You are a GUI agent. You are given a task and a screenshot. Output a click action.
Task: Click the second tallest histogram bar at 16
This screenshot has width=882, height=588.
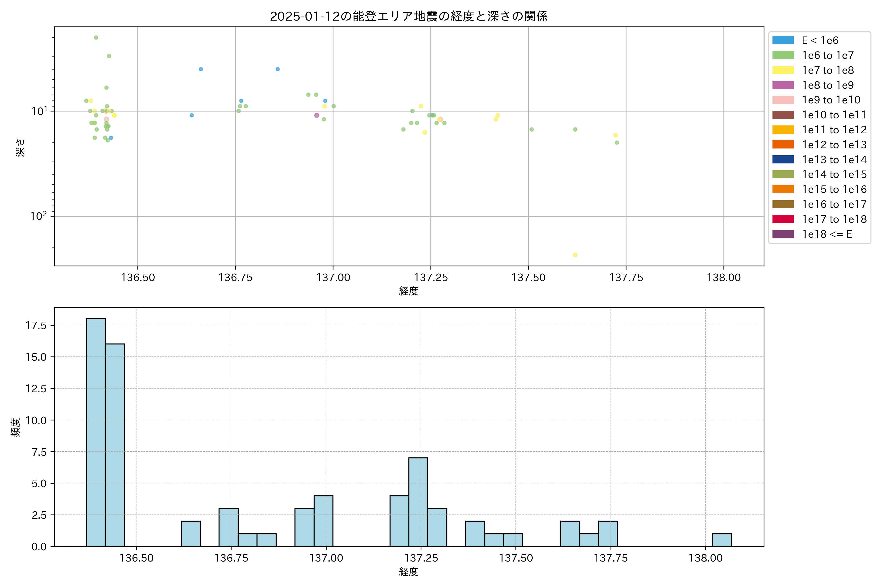point(114,445)
